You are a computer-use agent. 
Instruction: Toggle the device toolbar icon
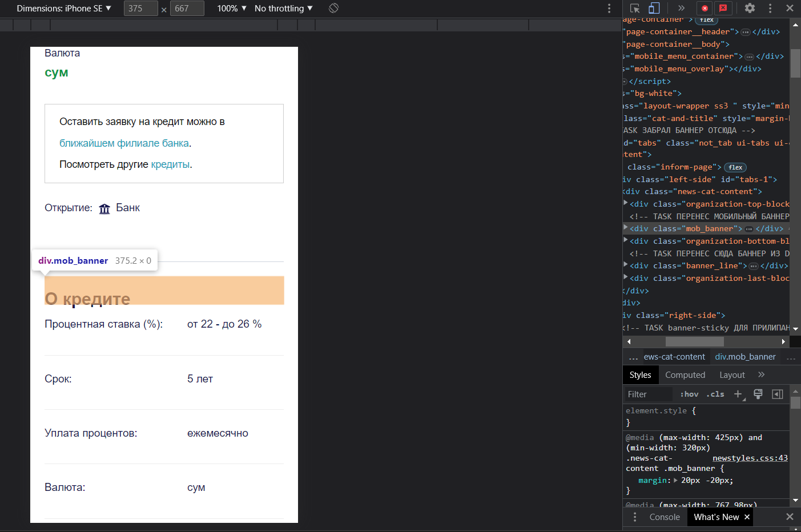coord(654,8)
